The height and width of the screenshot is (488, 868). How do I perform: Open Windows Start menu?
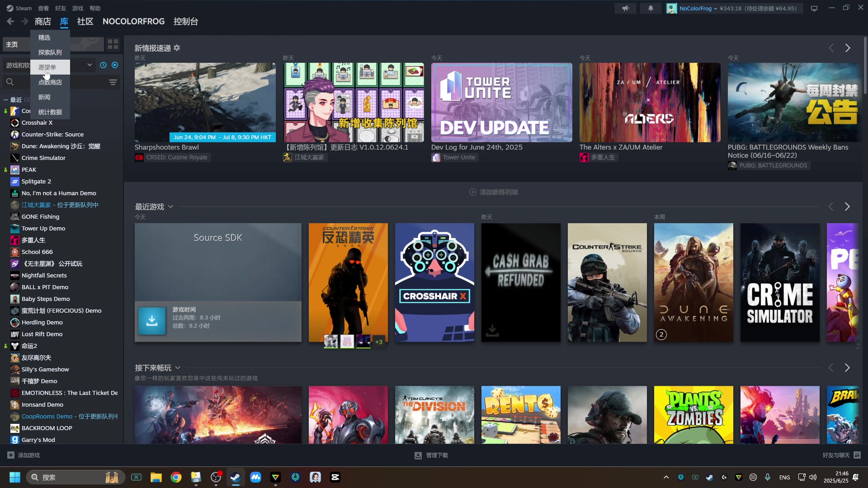(x=15, y=477)
